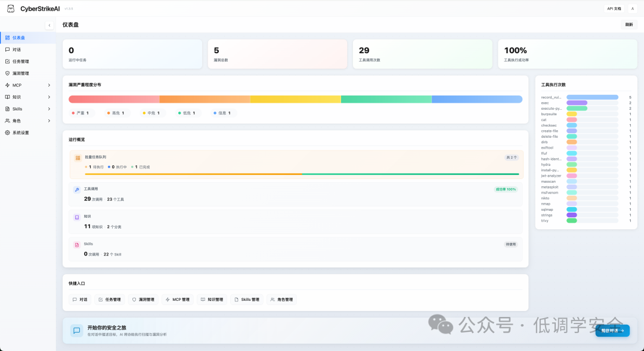644x351 pixels.
Task: Expand the 知识 submenu chevron in sidebar
Action: pos(49,97)
